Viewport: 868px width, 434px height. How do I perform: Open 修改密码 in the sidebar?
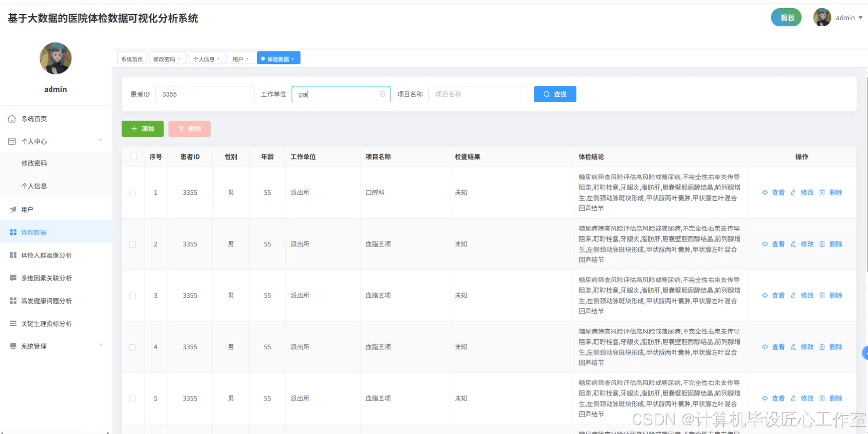point(34,163)
